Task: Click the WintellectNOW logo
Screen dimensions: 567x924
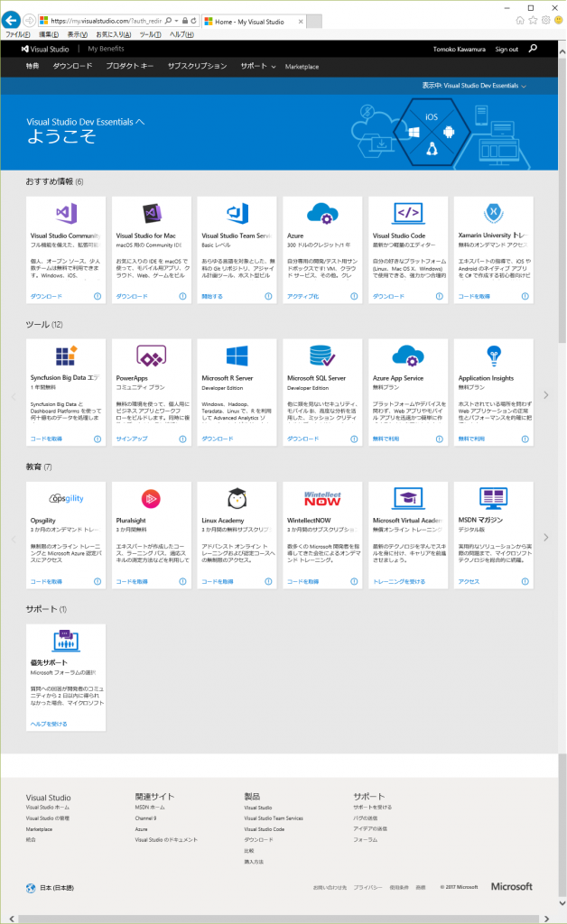Action: 322,499
